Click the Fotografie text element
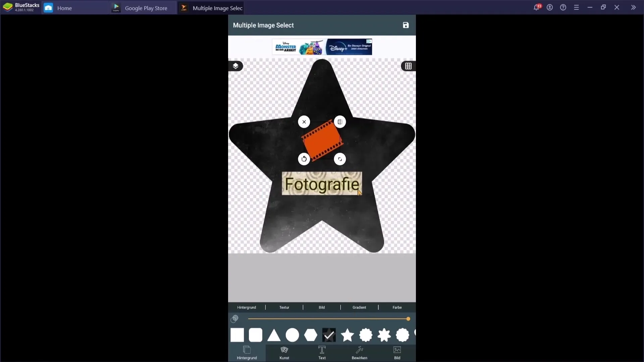The image size is (644, 362). click(322, 184)
